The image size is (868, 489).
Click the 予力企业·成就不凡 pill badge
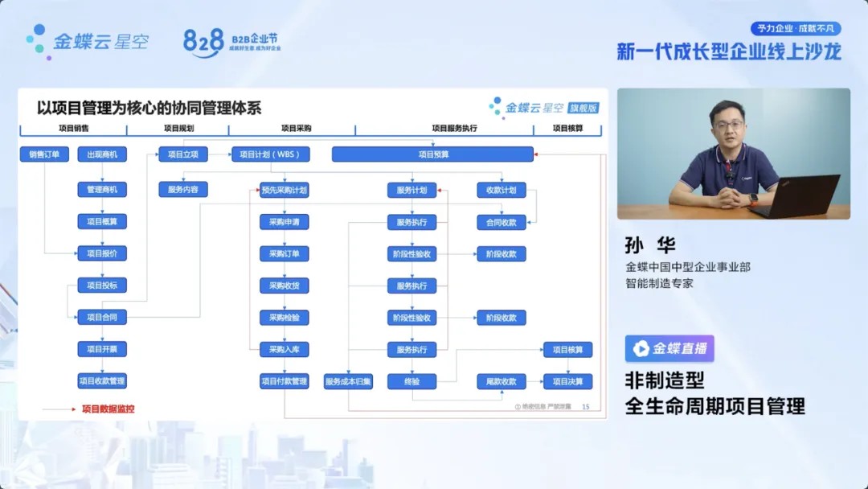click(796, 28)
